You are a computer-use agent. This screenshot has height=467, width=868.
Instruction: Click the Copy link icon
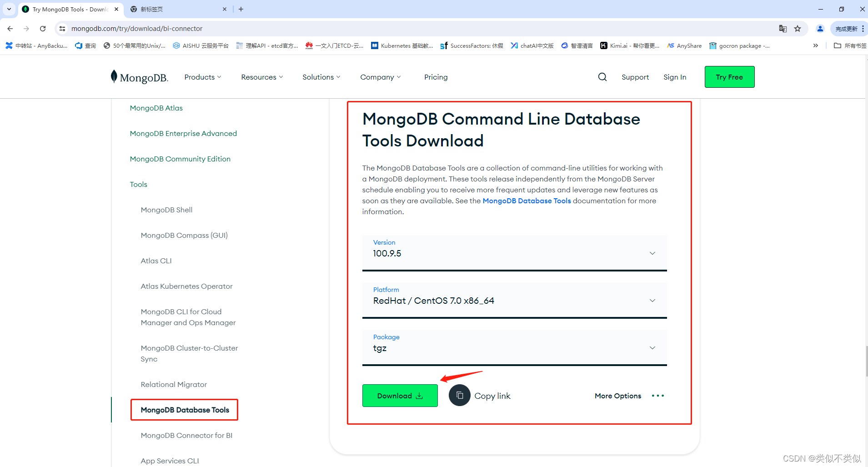click(x=459, y=395)
